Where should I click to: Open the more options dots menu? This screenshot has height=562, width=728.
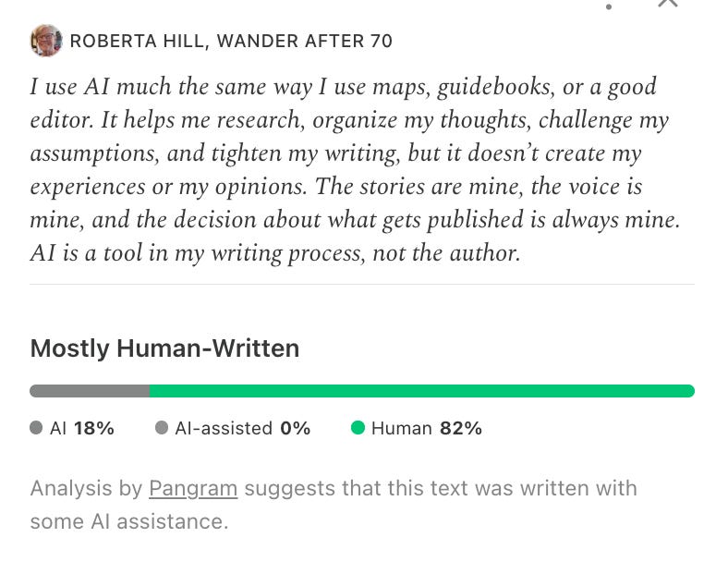coord(609,6)
